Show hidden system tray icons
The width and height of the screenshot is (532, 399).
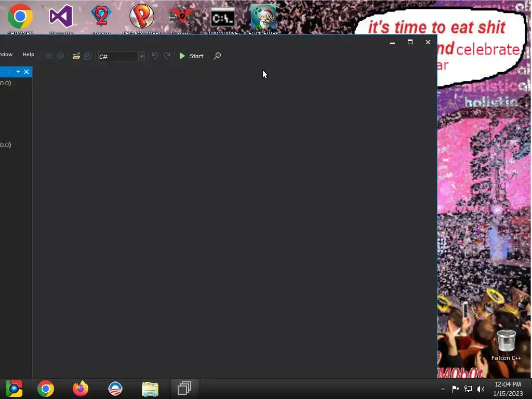(443, 389)
